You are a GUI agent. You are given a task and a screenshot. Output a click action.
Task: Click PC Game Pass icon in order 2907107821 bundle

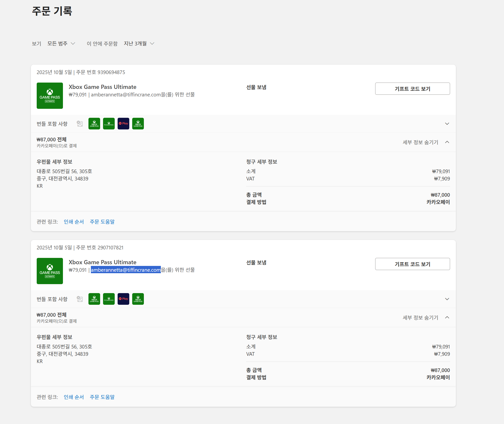point(109,299)
